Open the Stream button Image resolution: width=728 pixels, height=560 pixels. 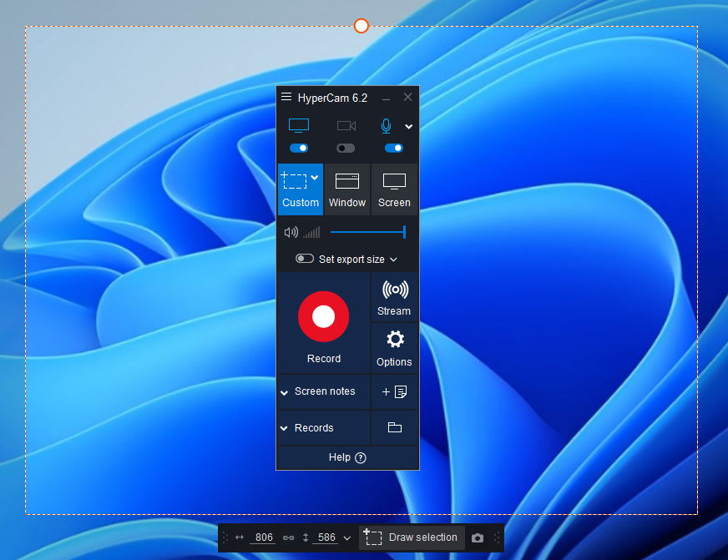[394, 297]
